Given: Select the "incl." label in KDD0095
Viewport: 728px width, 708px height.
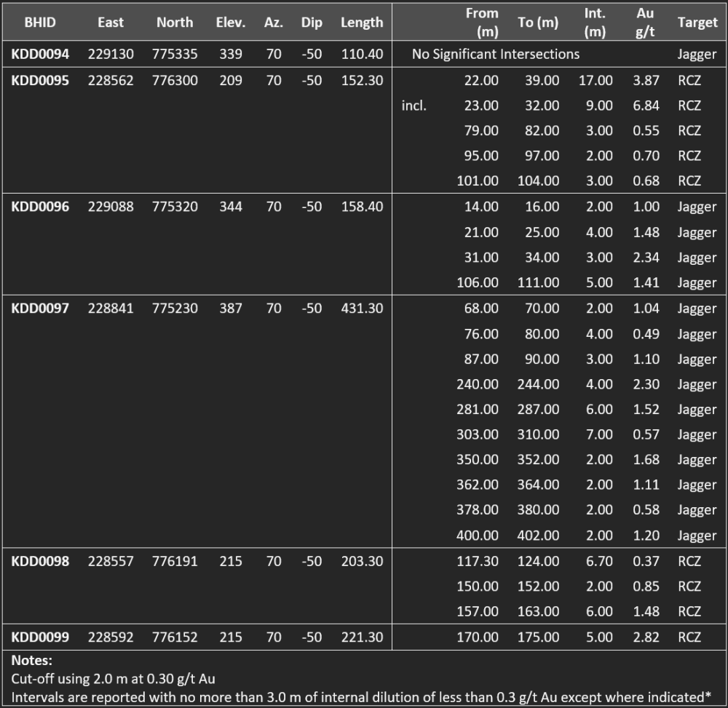Looking at the screenshot, I should pos(414,106).
